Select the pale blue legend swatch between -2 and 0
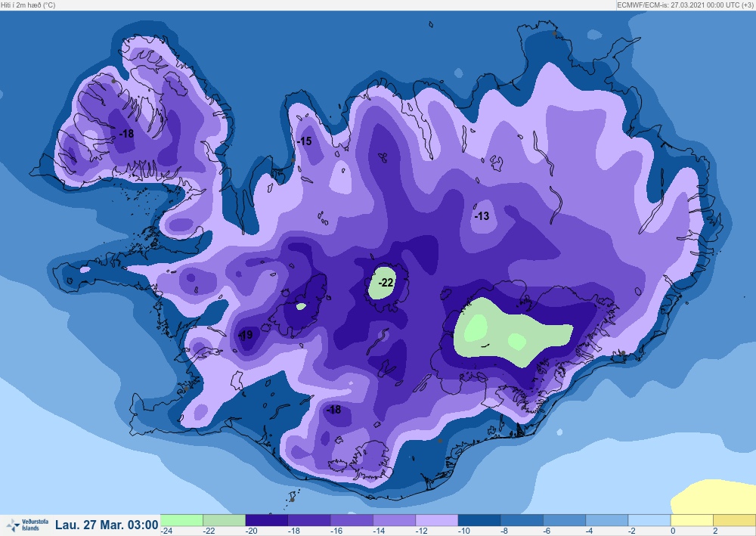This screenshot has height=536, width=756. (x=649, y=521)
